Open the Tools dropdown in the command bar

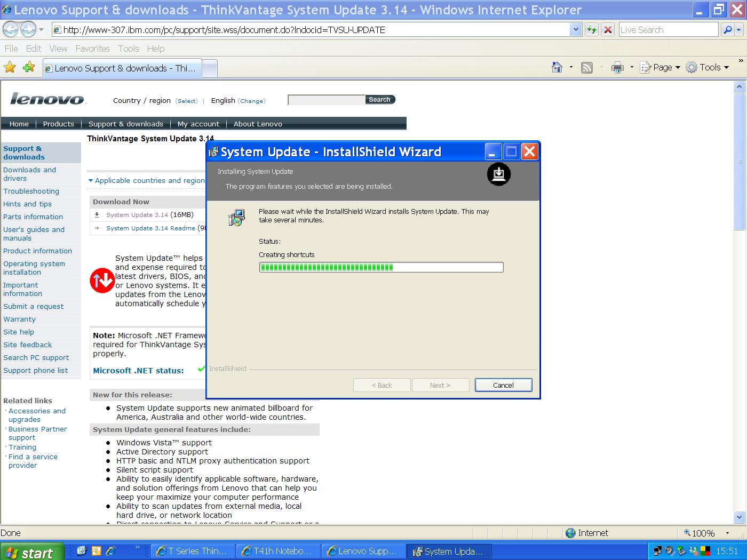pos(708,67)
